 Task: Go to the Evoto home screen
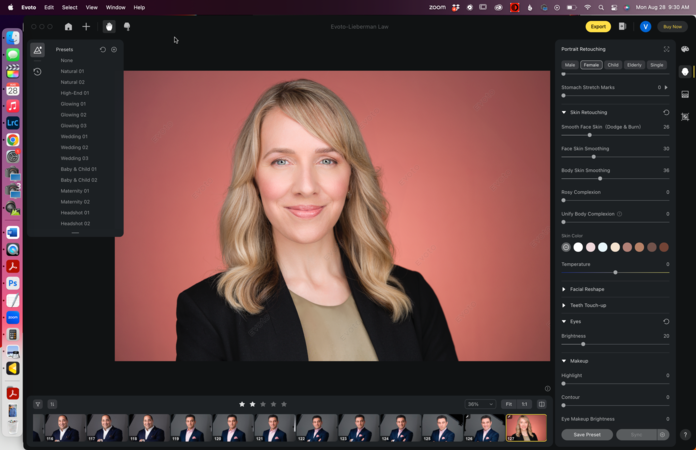click(68, 27)
